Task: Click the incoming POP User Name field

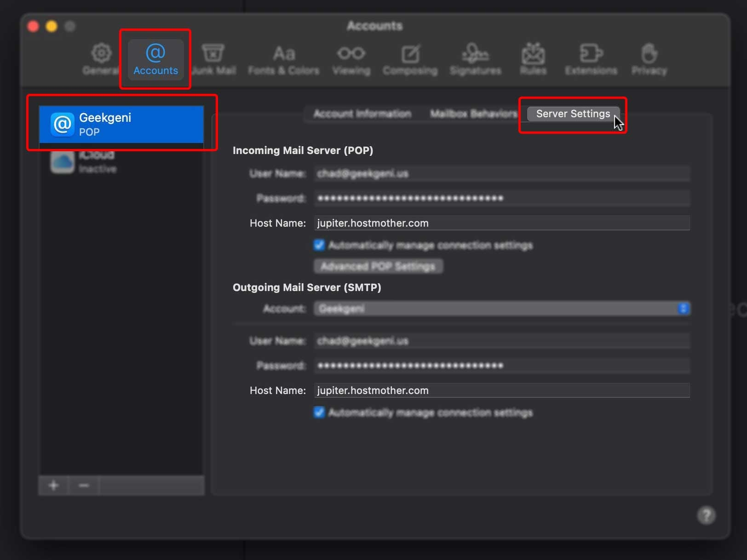Action: point(502,173)
